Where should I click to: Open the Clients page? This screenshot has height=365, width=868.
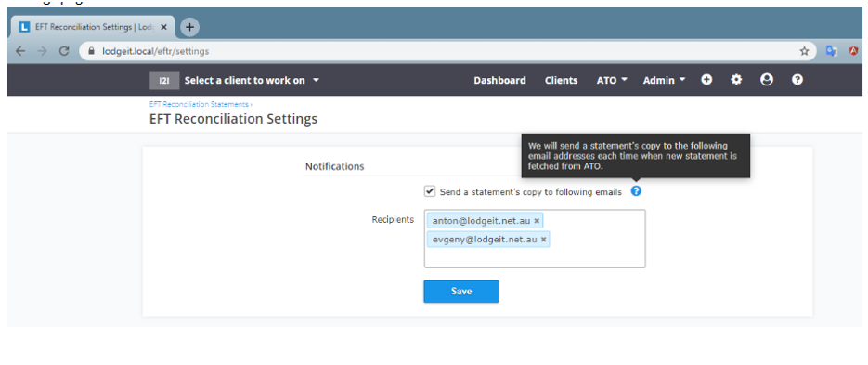coord(562,80)
